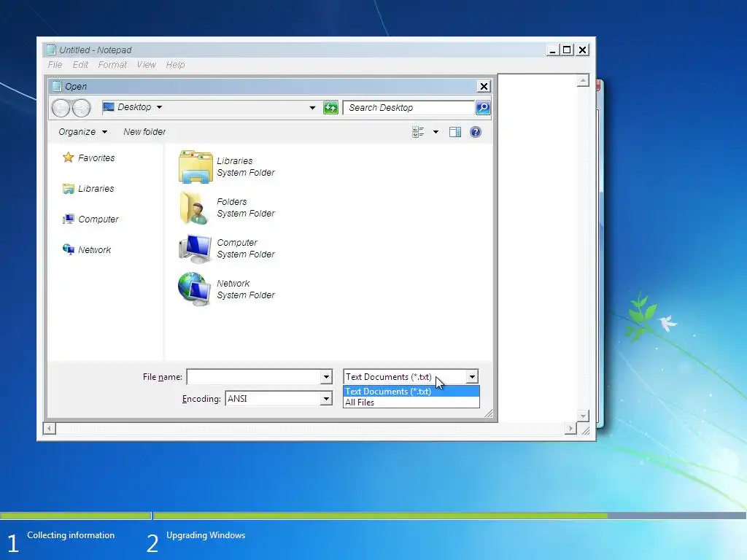Click the Libraries icon in navigation pane
This screenshot has height=560, width=747.
pyautogui.click(x=68, y=189)
